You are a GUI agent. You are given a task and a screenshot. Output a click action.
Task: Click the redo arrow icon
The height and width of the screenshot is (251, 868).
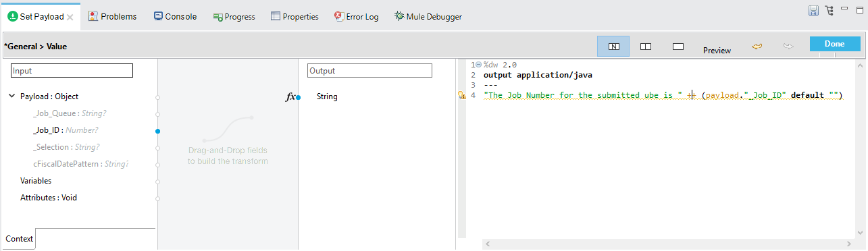click(x=788, y=46)
